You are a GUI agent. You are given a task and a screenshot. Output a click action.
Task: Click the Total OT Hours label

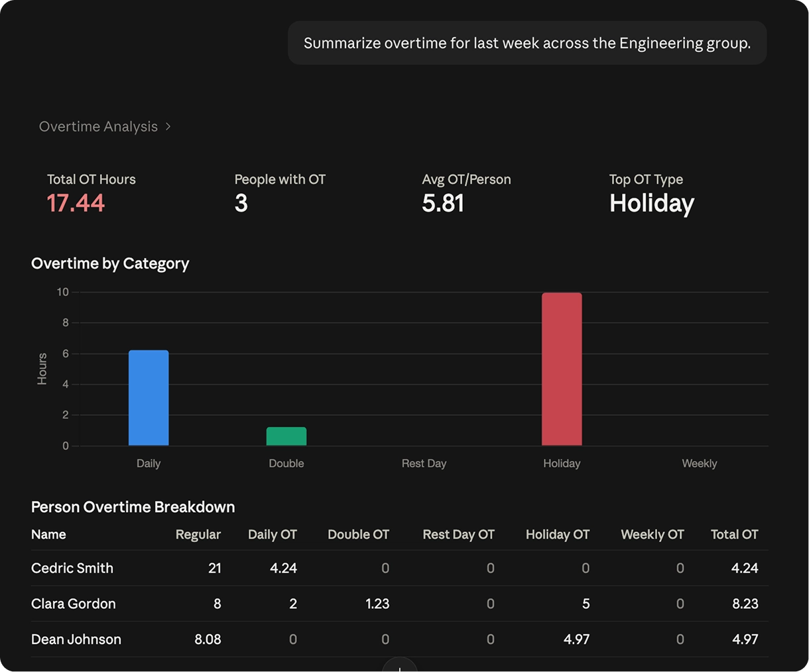click(x=92, y=180)
